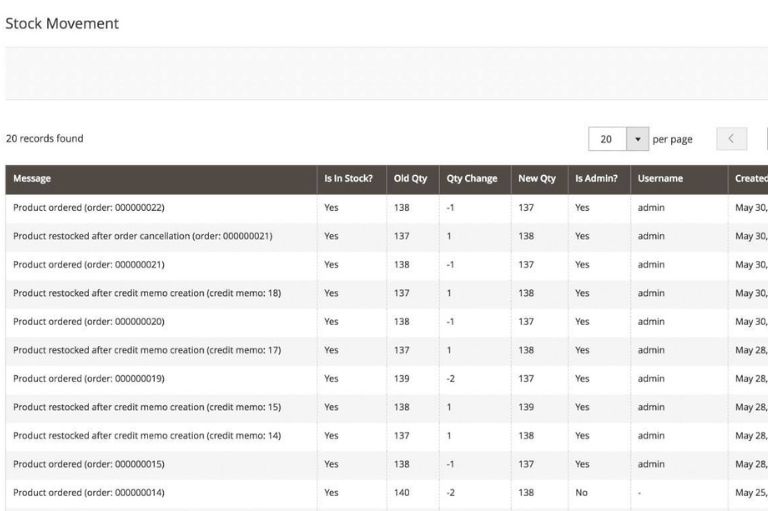
Task: Select the credit memo 17 restock row
Action: tap(146, 350)
